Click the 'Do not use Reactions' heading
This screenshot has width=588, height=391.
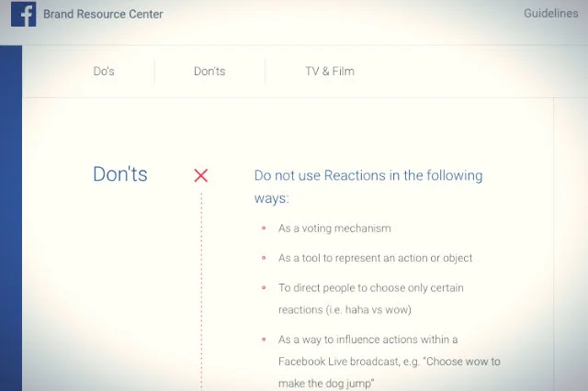[x=368, y=186]
